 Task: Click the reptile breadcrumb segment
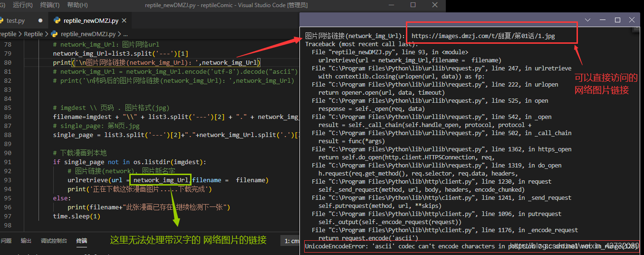pyautogui.click(x=8, y=34)
